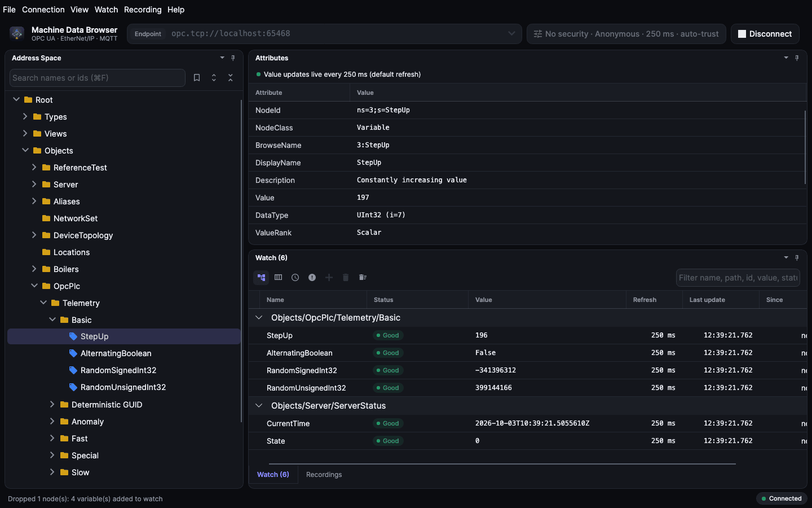Collapse all nodes with the fold icon

click(231, 78)
